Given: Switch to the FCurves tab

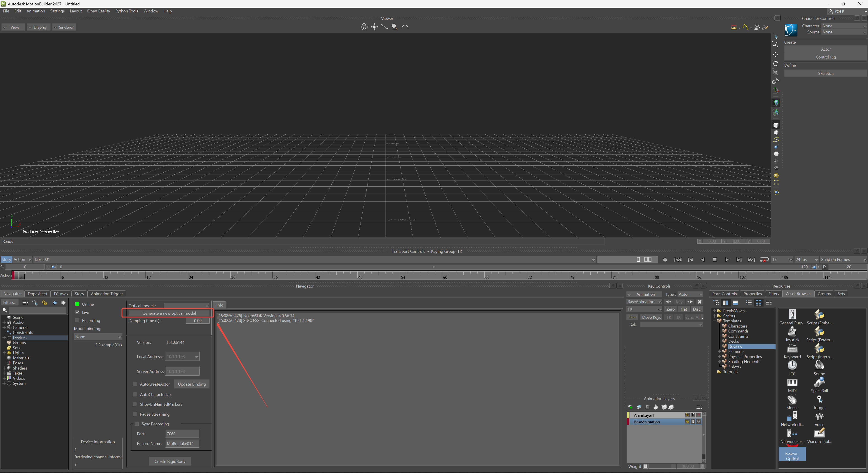Looking at the screenshot, I should (61, 294).
